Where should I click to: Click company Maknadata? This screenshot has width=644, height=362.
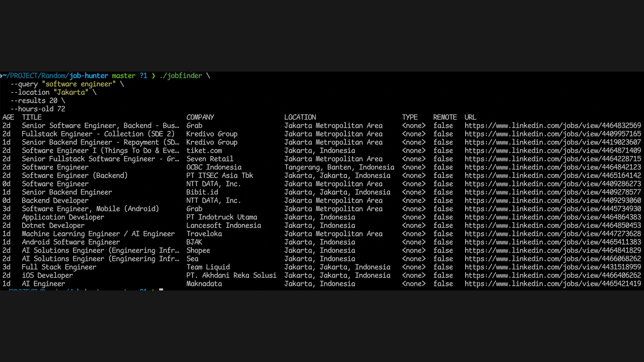point(204,284)
